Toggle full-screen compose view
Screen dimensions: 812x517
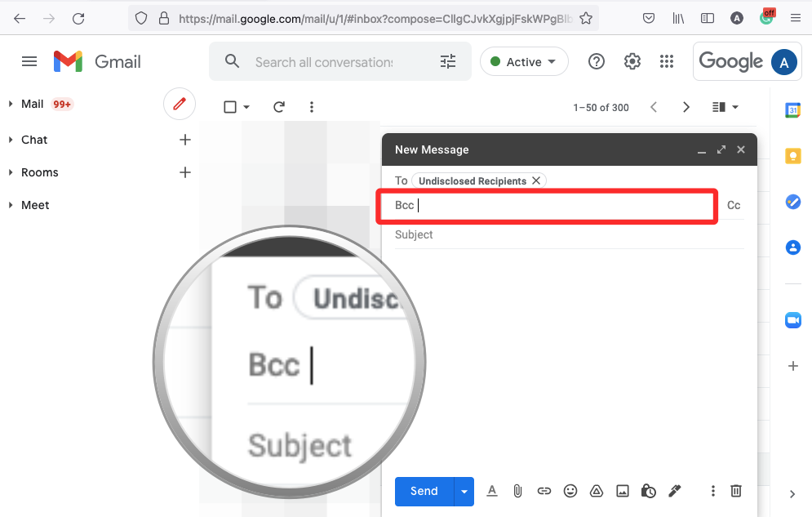[x=721, y=149]
